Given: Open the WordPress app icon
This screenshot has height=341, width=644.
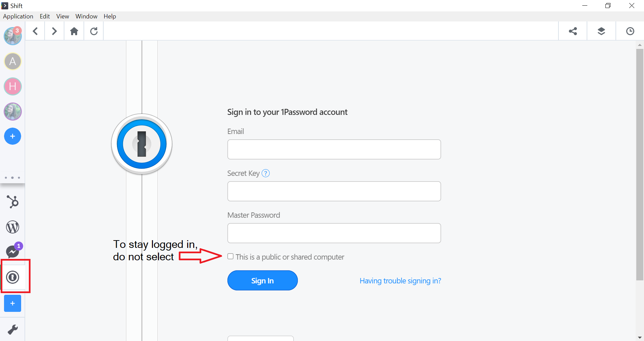Looking at the screenshot, I should 13,227.
